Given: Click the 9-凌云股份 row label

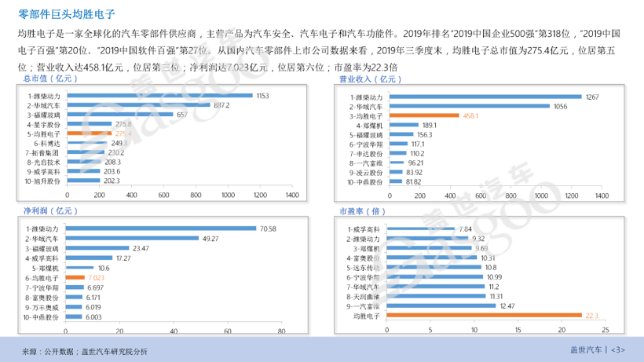Looking at the screenshot, I should click(366, 174).
